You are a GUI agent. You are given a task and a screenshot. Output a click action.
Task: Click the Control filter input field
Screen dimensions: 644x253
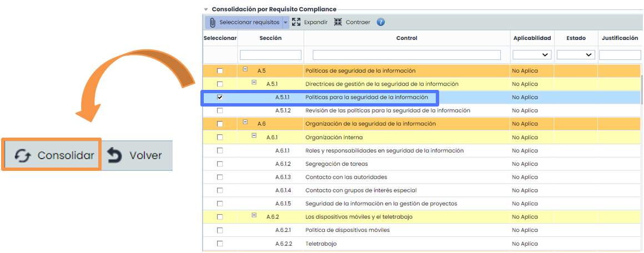406,54
